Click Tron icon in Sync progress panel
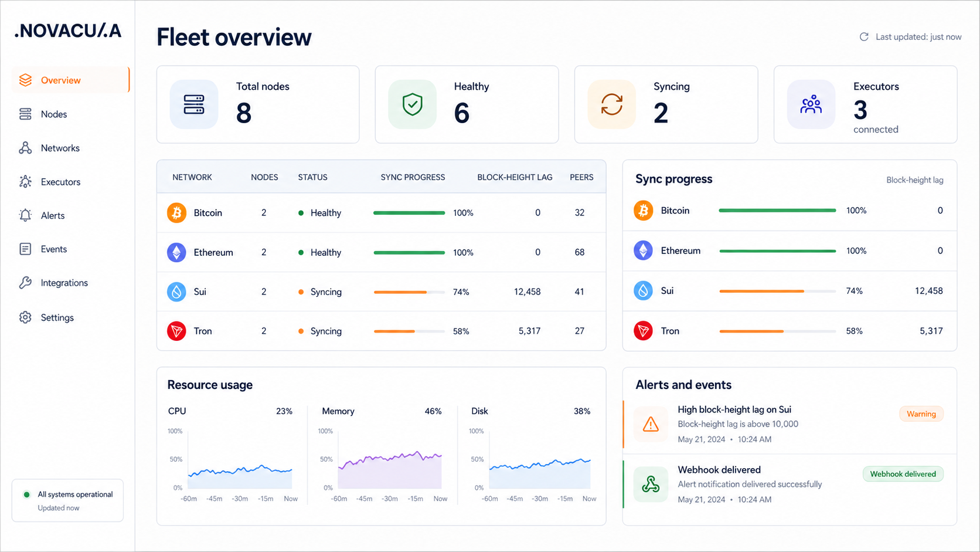Viewport: 980px width, 552px height. (x=644, y=331)
